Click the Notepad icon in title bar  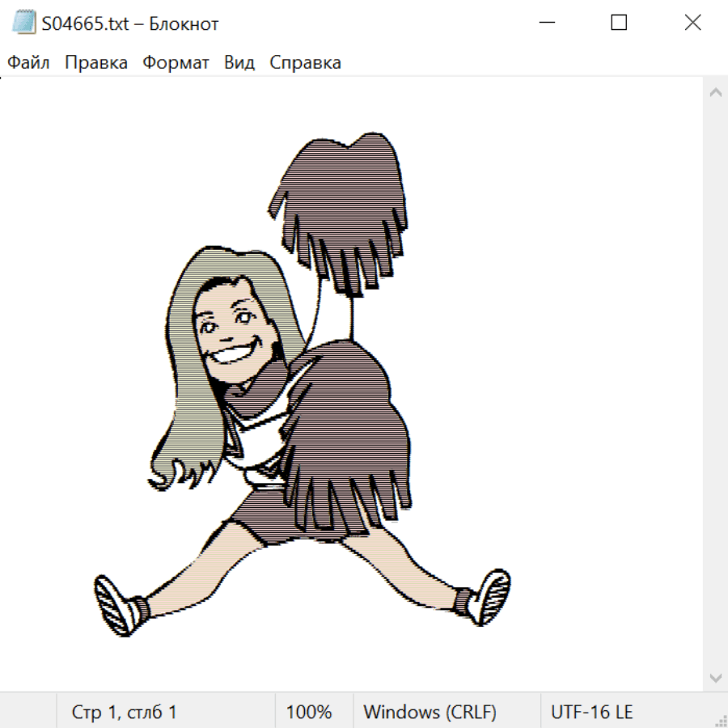(23, 23)
